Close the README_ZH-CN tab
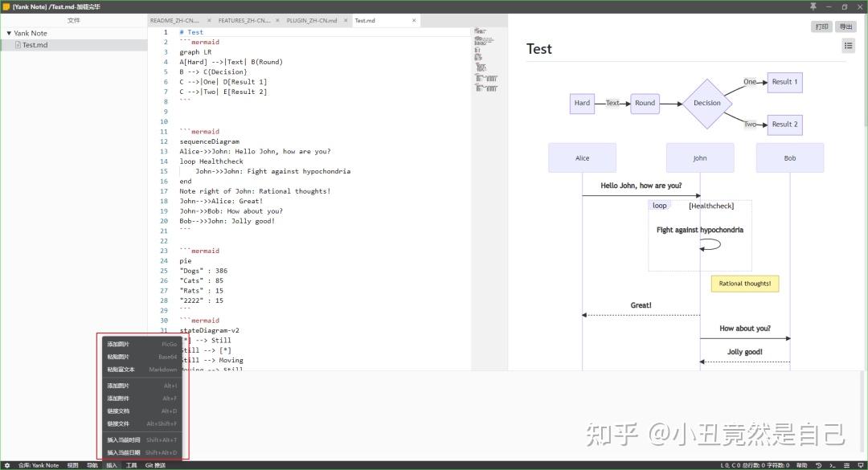Viewport: 868px width, 470px height. tap(209, 20)
